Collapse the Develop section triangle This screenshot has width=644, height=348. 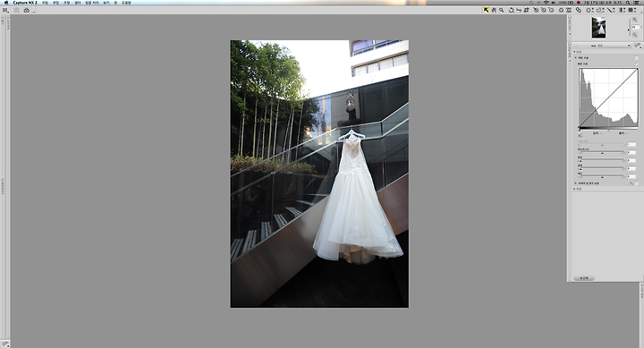pyautogui.click(x=574, y=52)
